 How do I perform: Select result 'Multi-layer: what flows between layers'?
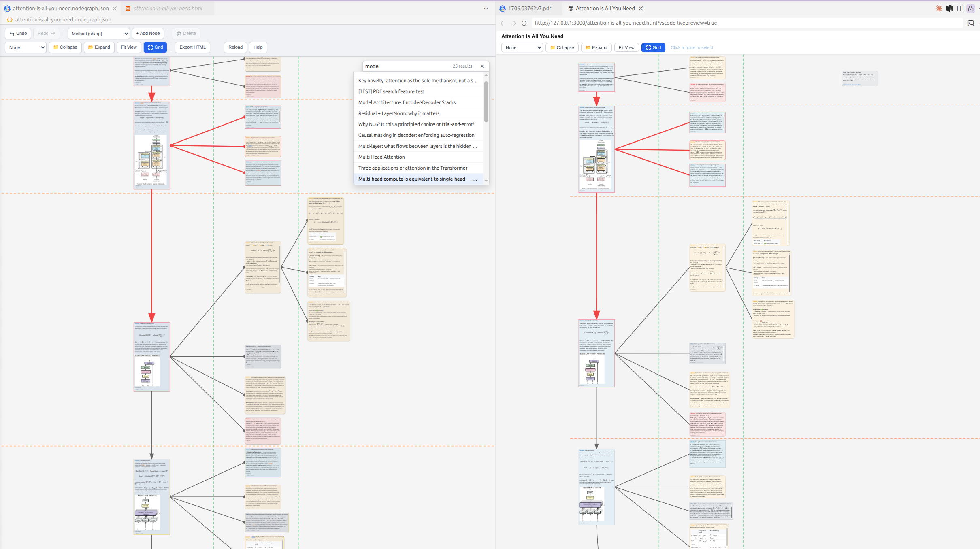coord(418,146)
